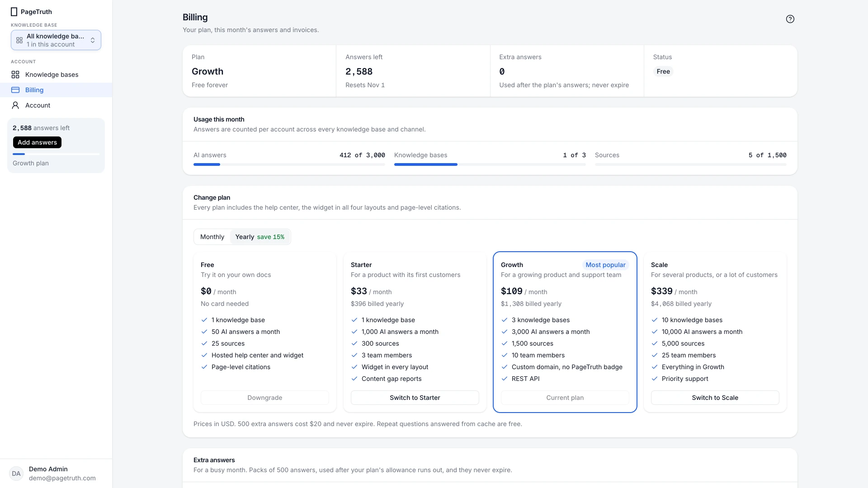Screen dimensions: 868x488
Task: Click the Free status badge
Action: click(x=663, y=71)
